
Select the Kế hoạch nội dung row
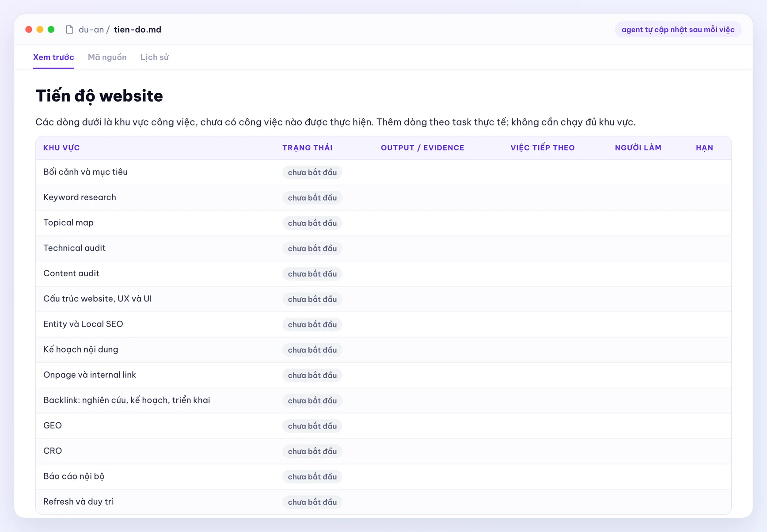[383, 350]
